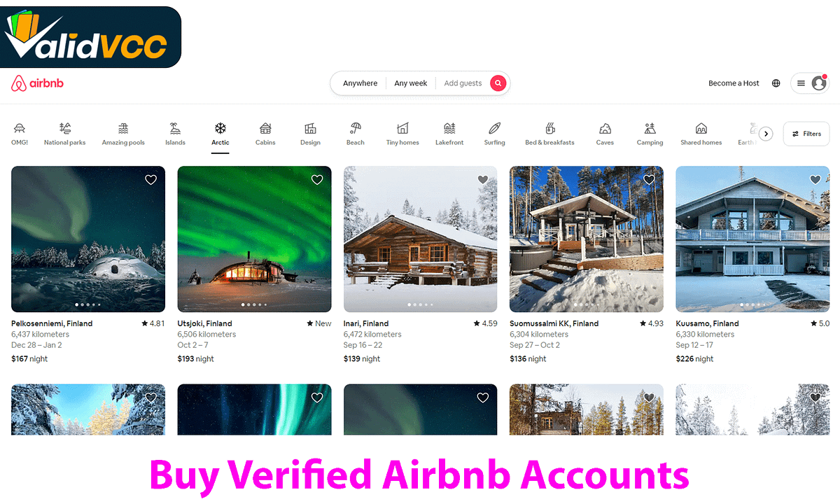Screen dimensions: 840x504
Task: Click the Become a Host link
Action: [734, 83]
